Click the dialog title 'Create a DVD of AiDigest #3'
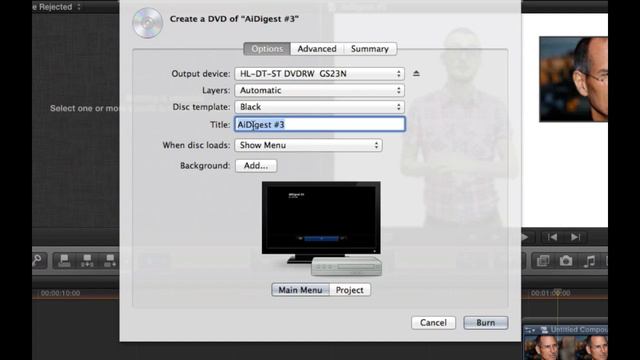The height and width of the screenshot is (360, 640). 234,19
